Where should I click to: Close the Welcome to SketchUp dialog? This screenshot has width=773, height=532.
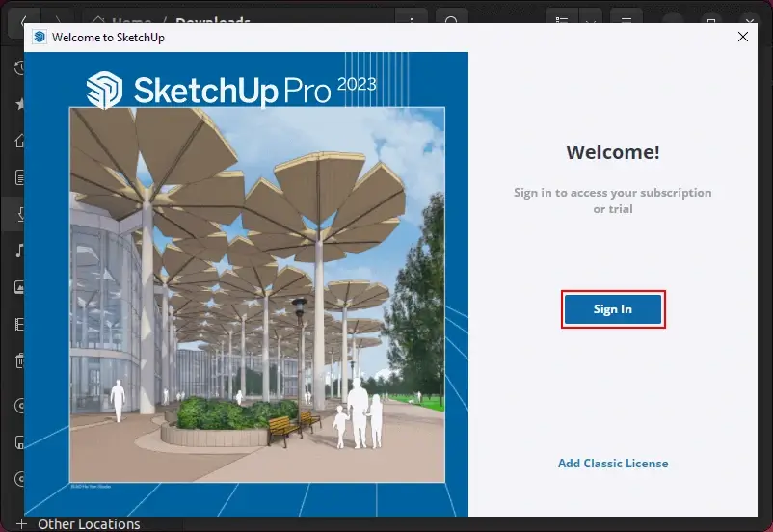[x=743, y=37]
